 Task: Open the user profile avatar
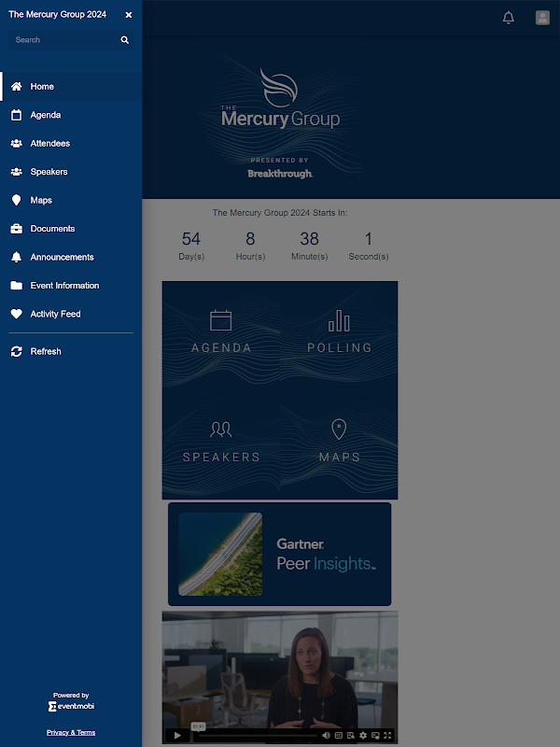click(x=542, y=18)
